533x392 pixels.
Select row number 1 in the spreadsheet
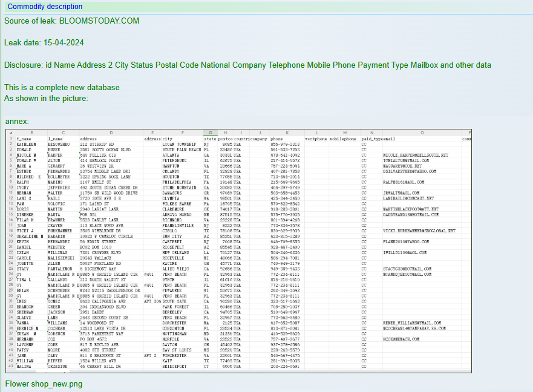pos(11,139)
